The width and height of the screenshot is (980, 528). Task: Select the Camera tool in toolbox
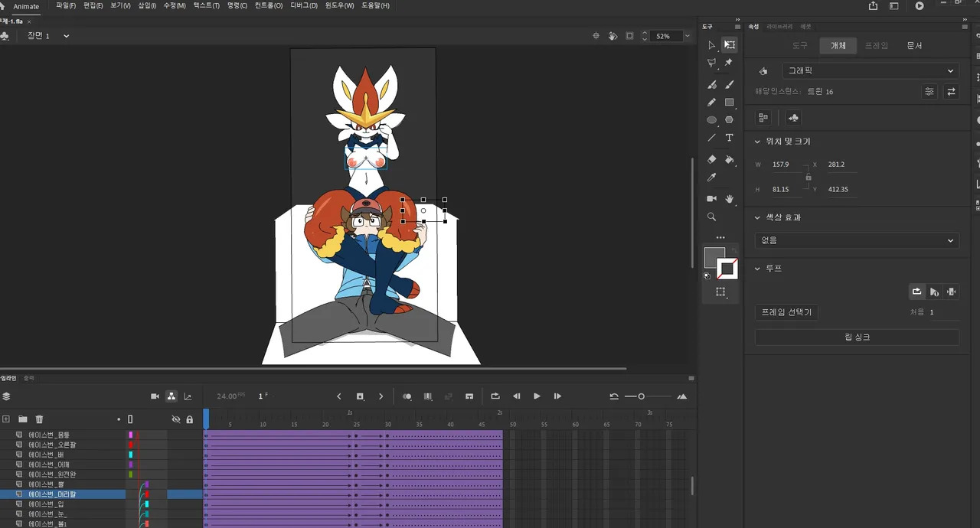point(712,198)
